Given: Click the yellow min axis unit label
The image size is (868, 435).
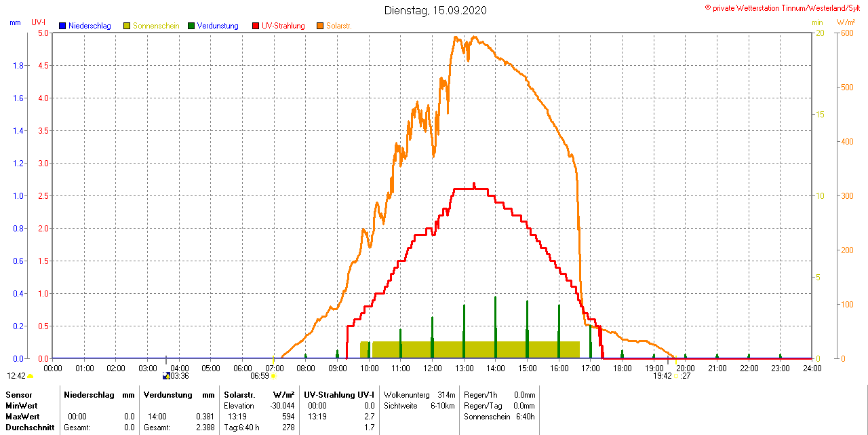Looking at the screenshot, I should 817,22.
